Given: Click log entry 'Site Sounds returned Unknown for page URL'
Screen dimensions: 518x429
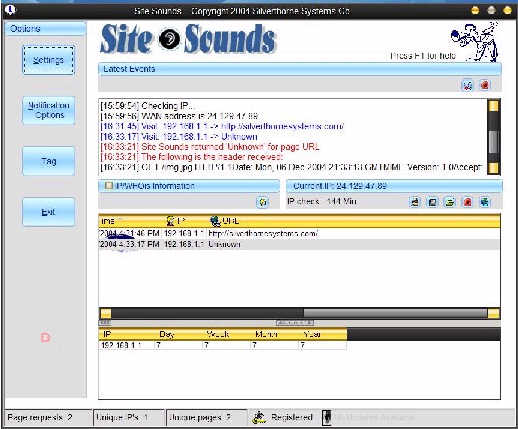Looking at the screenshot, I should click(x=210, y=147).
